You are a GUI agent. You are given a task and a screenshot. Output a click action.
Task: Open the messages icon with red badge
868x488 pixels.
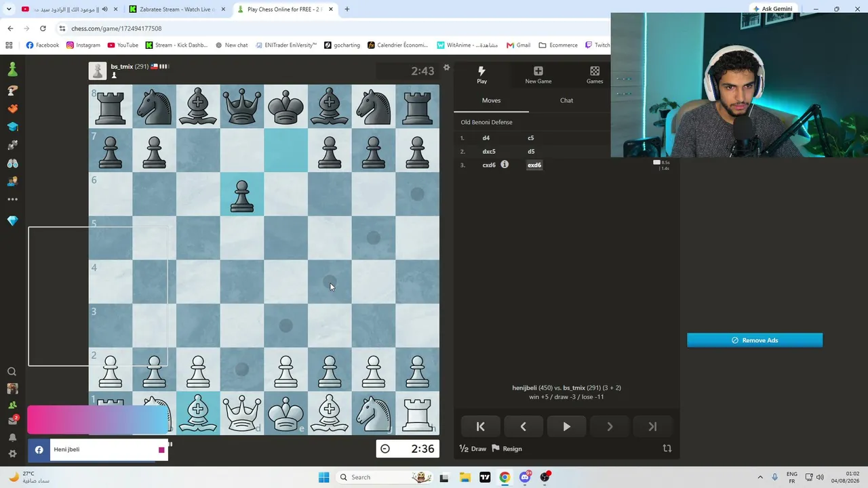click(12, 420)
